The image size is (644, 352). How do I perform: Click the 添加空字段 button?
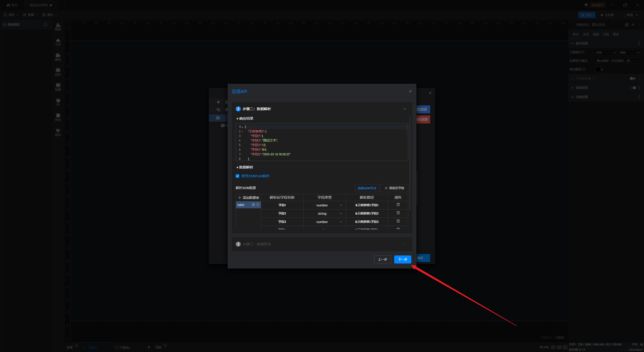coord(394,188)
